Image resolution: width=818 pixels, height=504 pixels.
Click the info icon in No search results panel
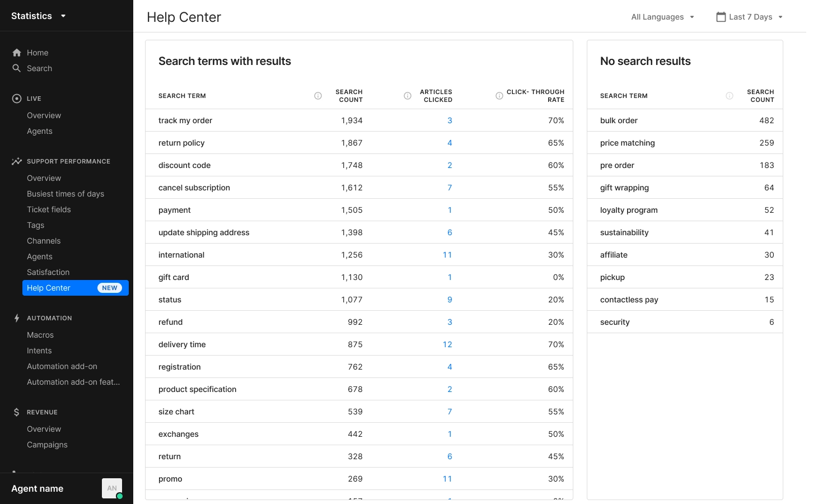tap(729, 95)
